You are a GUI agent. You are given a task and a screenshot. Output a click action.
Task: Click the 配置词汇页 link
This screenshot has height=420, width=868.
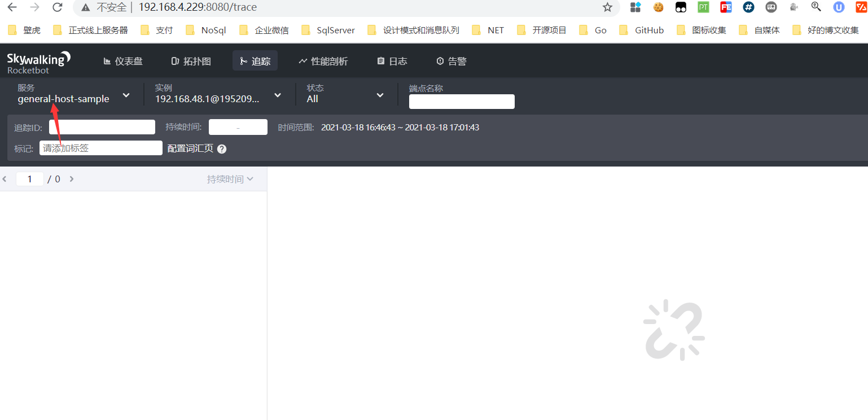pyautogui.click(x=190, y=148)
